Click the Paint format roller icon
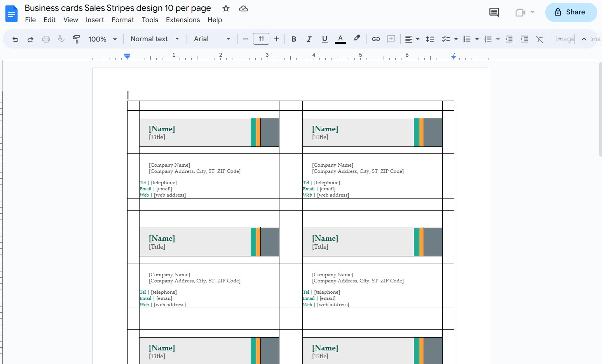 pos(76,39)
